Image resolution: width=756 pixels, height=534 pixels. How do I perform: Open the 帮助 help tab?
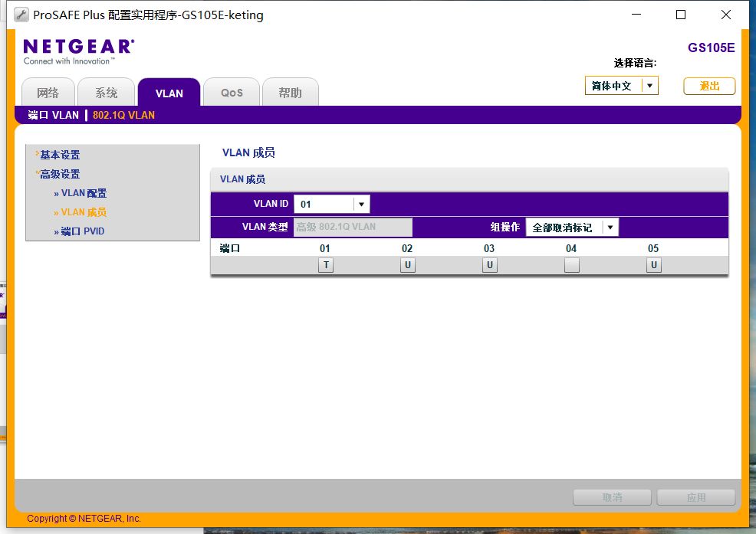coord(291,93)
